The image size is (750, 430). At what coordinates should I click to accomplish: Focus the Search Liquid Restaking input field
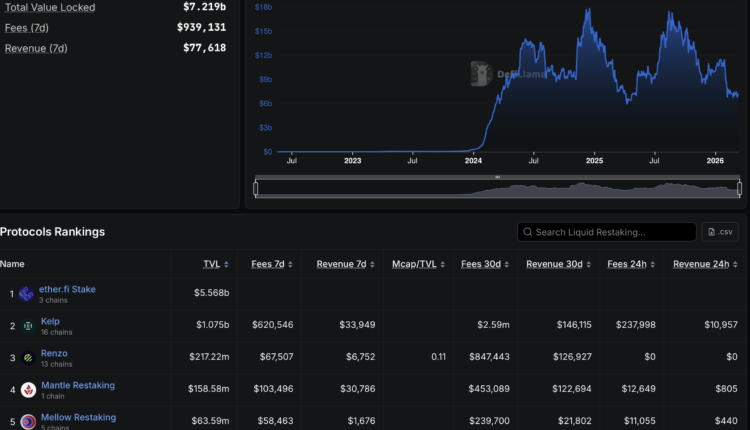(x=612, y=232)
